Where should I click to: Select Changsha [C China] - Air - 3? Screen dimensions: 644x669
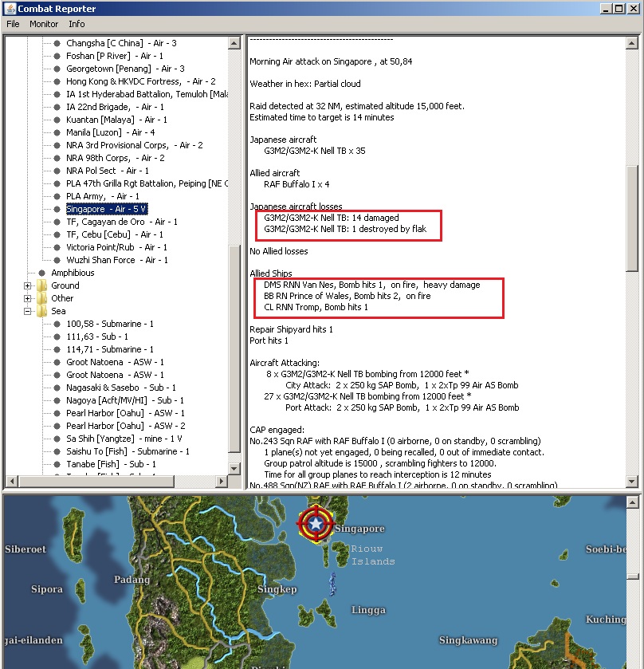click(x=121, y=43)
